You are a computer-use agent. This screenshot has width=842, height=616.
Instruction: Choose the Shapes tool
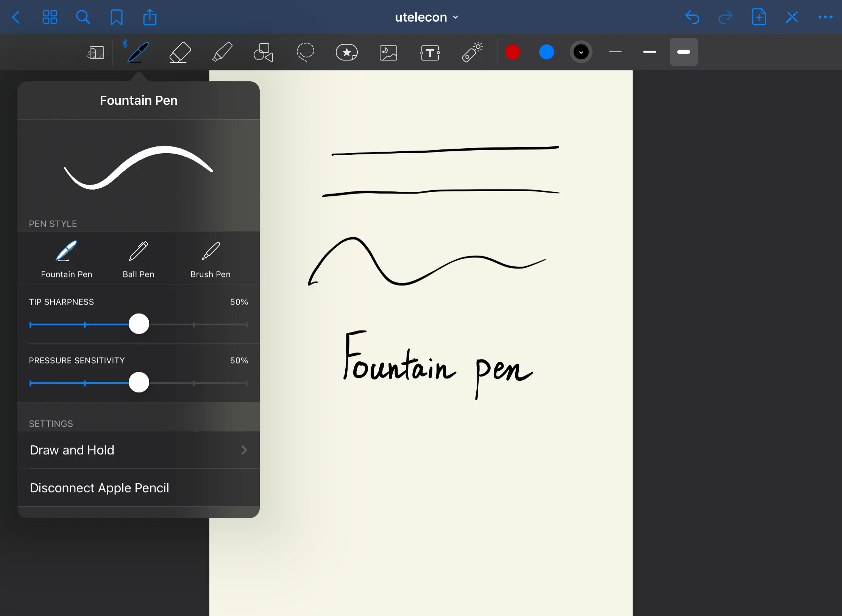point(264,52)
